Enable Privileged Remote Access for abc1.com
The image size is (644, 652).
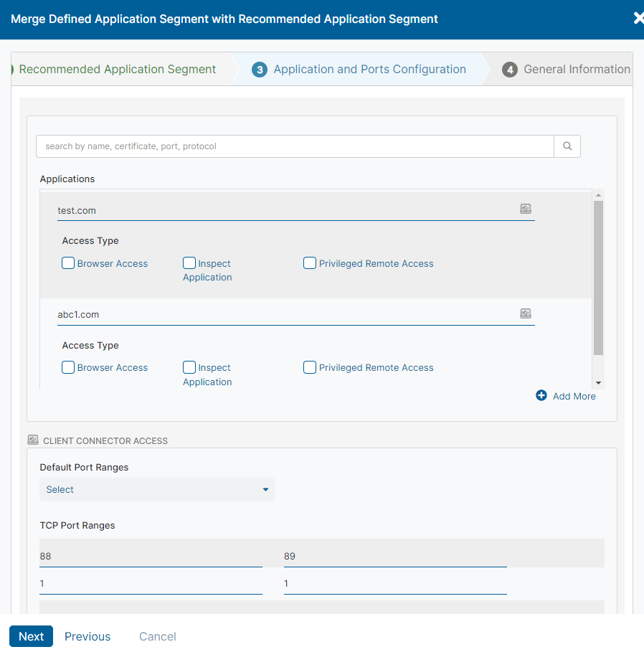[x=310, y=367]
